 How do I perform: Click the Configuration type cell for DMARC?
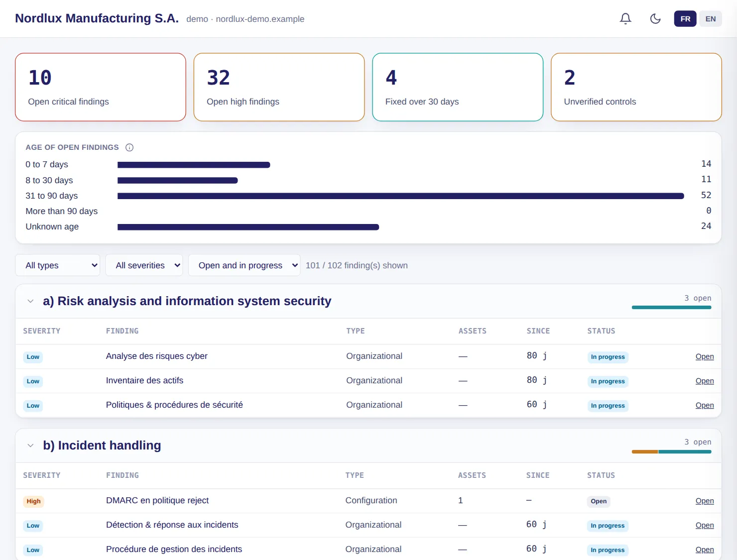click(x=371, y=500)
